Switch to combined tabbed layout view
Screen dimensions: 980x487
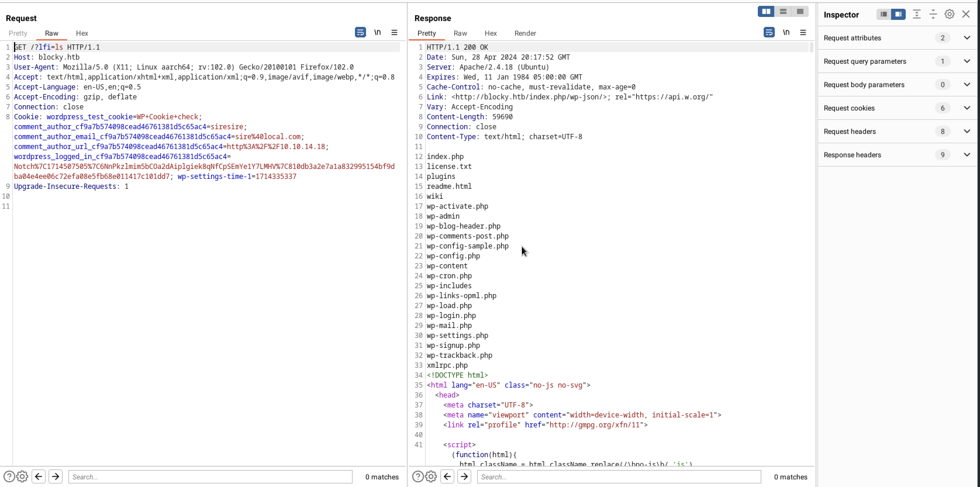[x=800, y=11]
